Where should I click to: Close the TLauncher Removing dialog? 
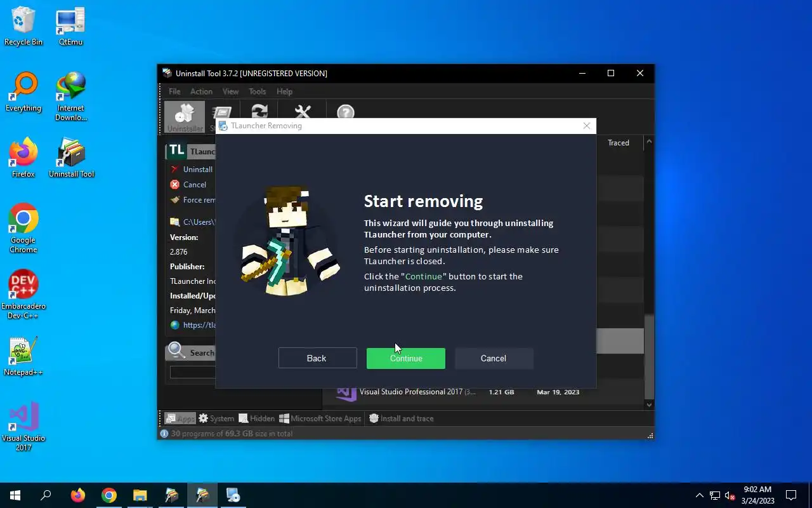587,126
